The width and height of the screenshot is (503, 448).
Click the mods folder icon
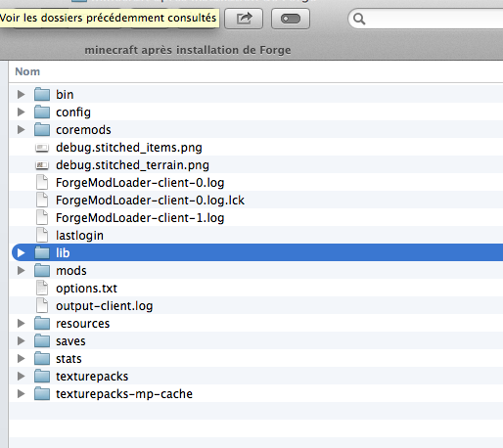tap(42, 270)
